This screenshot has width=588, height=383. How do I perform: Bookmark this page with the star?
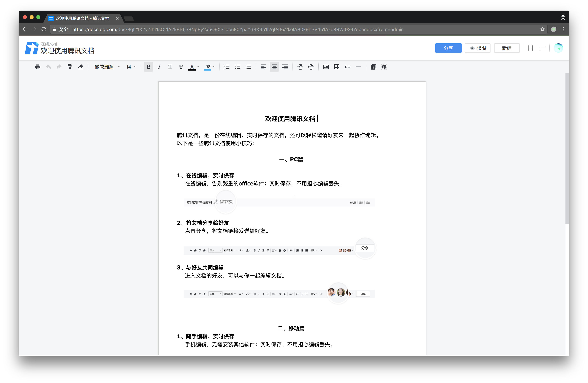click(x=543, y=29)
